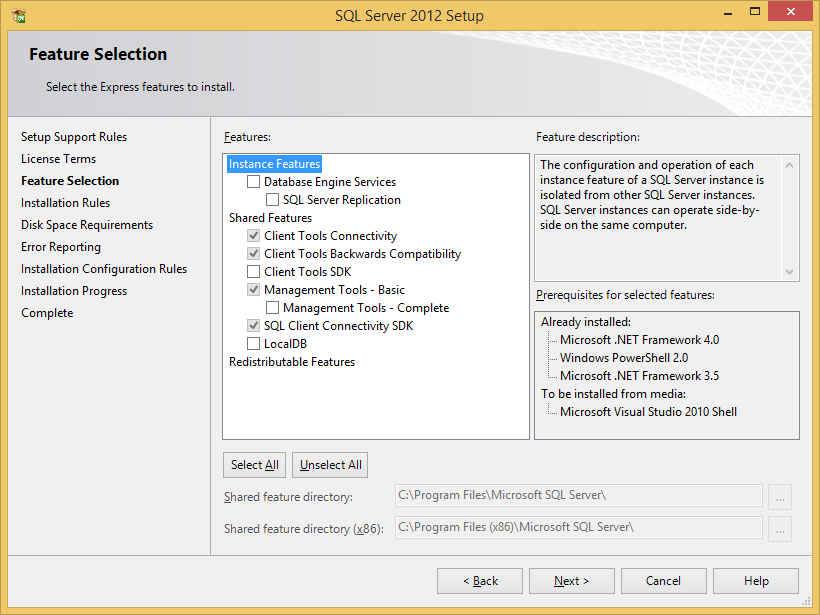Enable Management Tools - Complete
Image resolution: width=820 pixels, height=615 pixels.
[272, 307]
